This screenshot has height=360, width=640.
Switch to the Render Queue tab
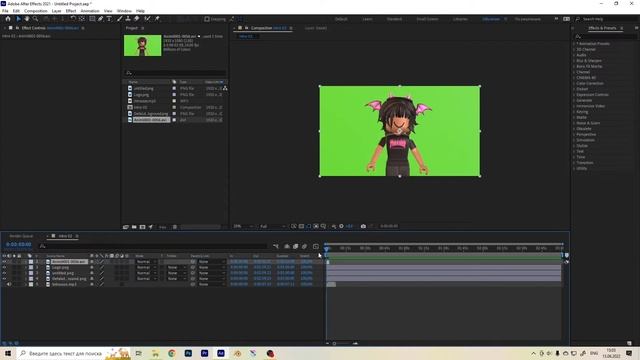[x=21, y=236]
